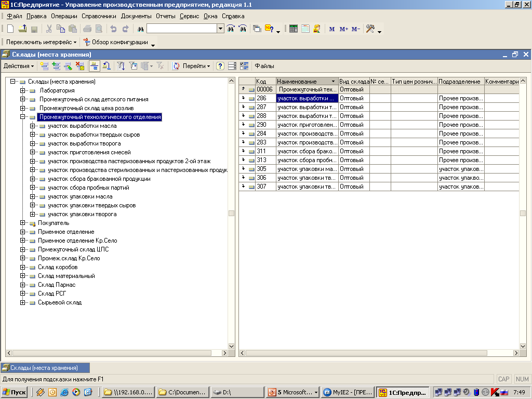Viewport: 532px width, 399px height.
Task: Click the Пуск start button
Action: [x=14, y=392]
